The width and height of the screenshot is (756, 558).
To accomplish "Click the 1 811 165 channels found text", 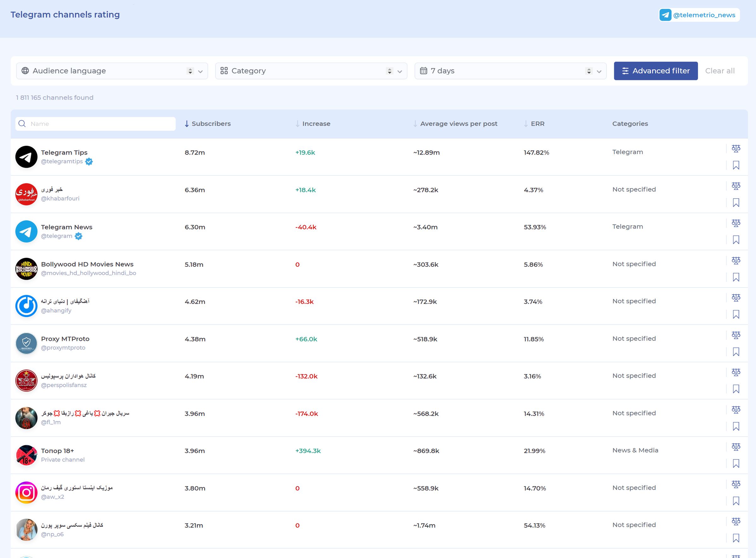I will (55, 98).
